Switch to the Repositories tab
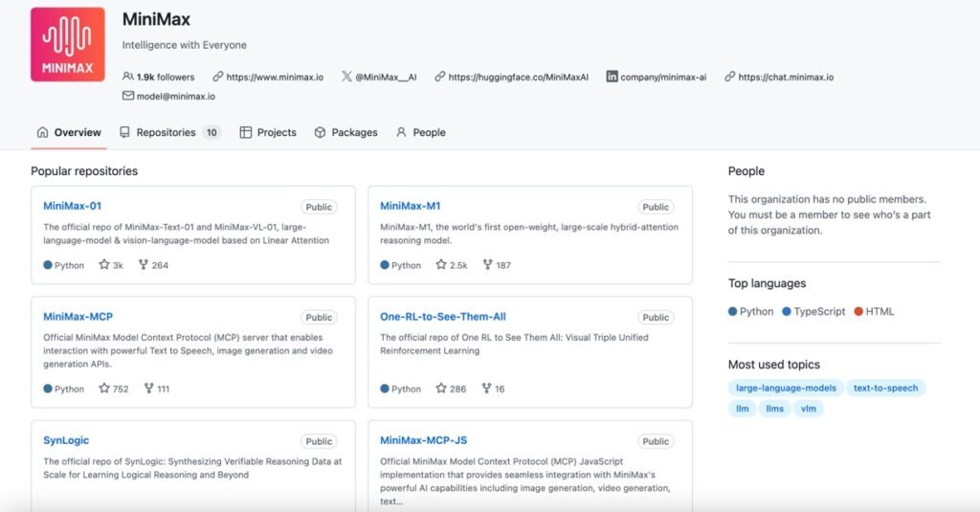This screenshot has height=512, width=980. pos(170,132)
